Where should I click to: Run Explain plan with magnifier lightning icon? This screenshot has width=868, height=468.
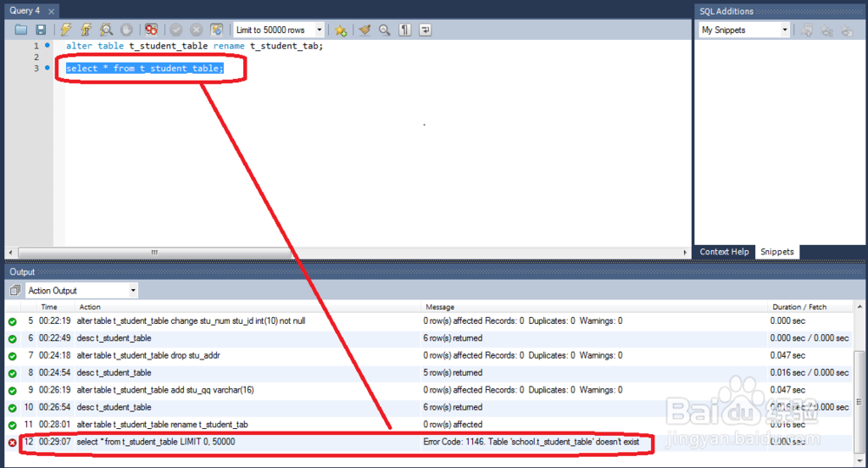tap(106, 30)
